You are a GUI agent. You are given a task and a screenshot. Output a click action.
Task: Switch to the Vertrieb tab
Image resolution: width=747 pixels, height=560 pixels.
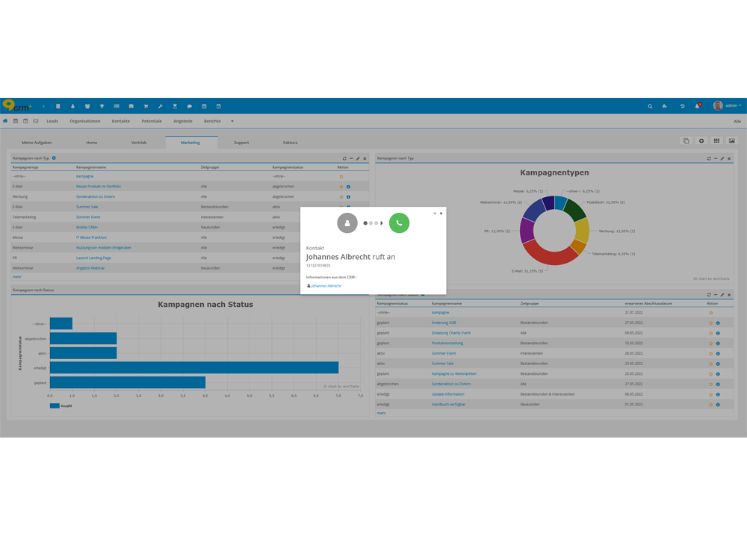tap(139, 142)
